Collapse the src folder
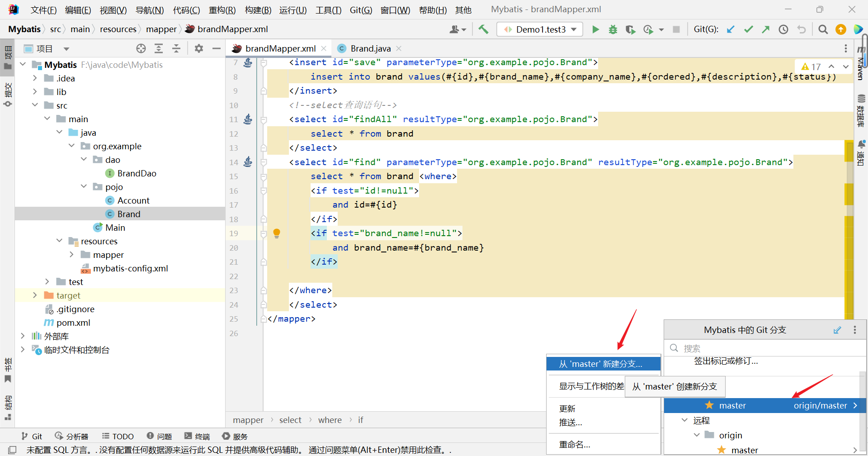Viewport: 868px width, 456px height. point(35,105)
